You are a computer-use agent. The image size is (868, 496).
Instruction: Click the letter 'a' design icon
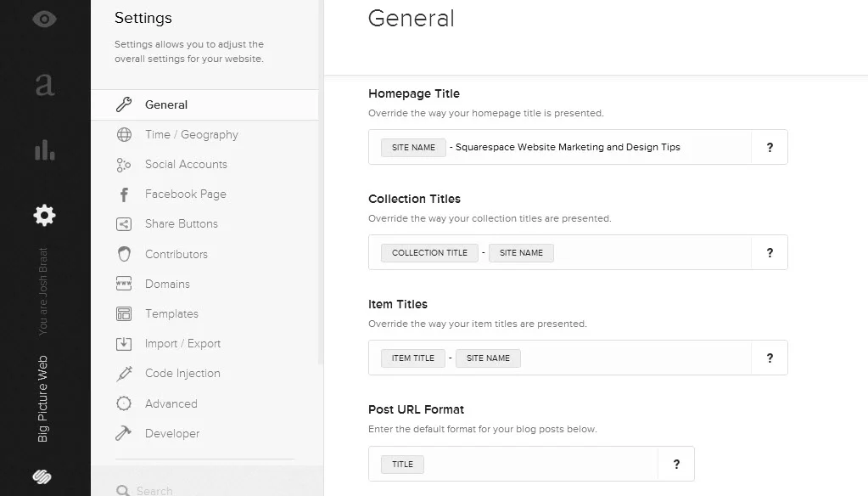(x=44, y=83)
